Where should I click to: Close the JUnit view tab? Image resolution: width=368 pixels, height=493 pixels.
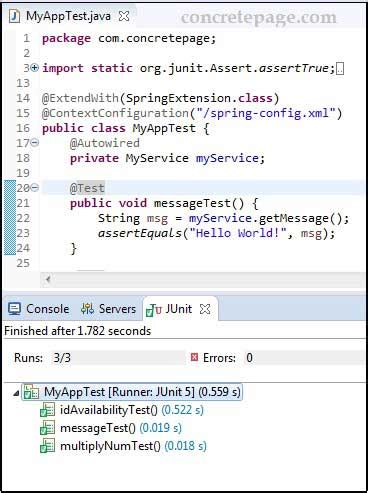pyautogui.click(x=205, y=309)
